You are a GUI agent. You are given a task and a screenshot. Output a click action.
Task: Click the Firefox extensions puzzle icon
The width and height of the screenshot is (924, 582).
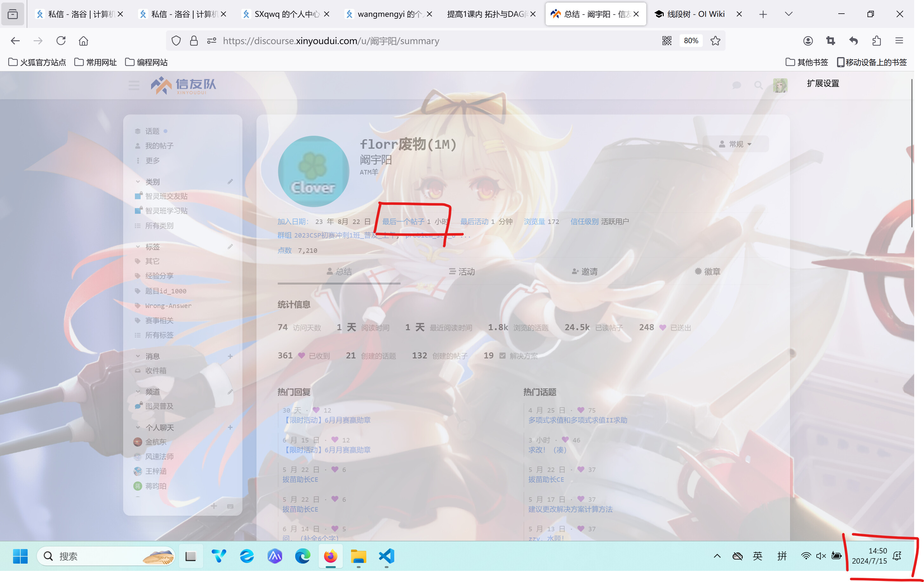(x=876, y=41)
